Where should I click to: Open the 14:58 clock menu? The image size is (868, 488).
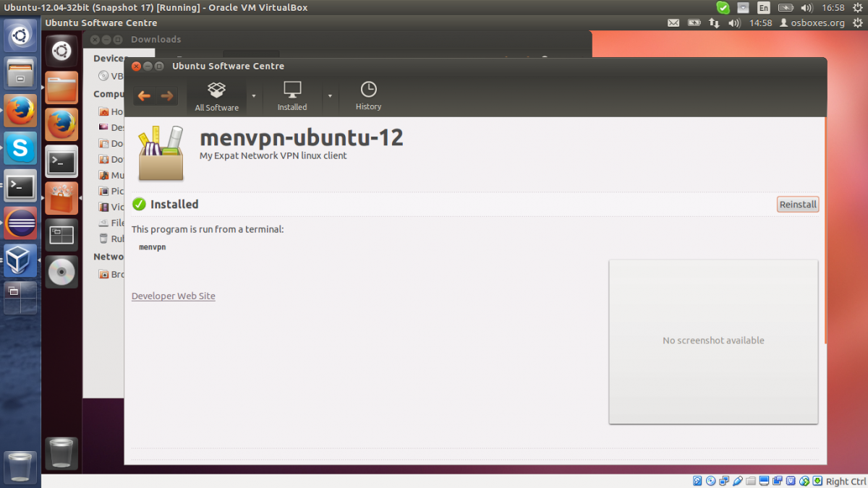[760, 23]
